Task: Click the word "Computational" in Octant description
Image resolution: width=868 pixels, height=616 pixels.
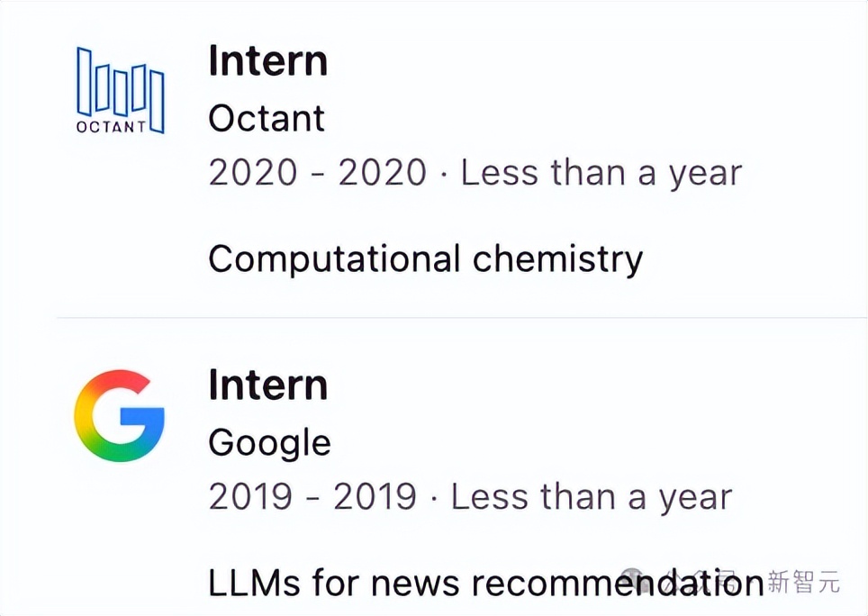Action: click(335, 259)
